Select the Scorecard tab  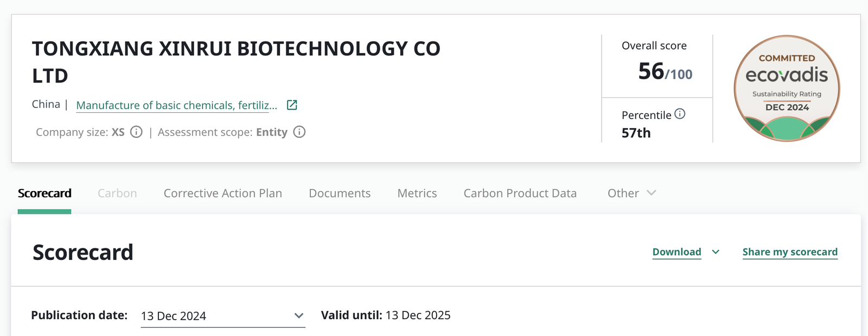pos(44,193)
